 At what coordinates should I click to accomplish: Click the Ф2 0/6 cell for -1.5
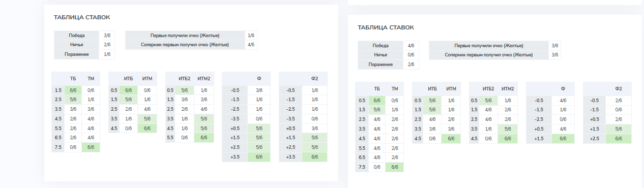(619, 110)
